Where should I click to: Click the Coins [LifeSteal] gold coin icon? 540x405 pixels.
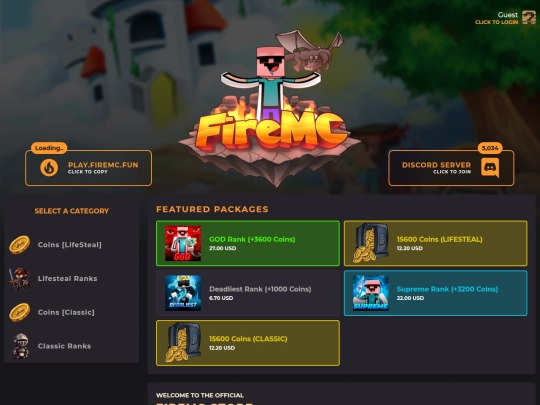pos(20,245)
